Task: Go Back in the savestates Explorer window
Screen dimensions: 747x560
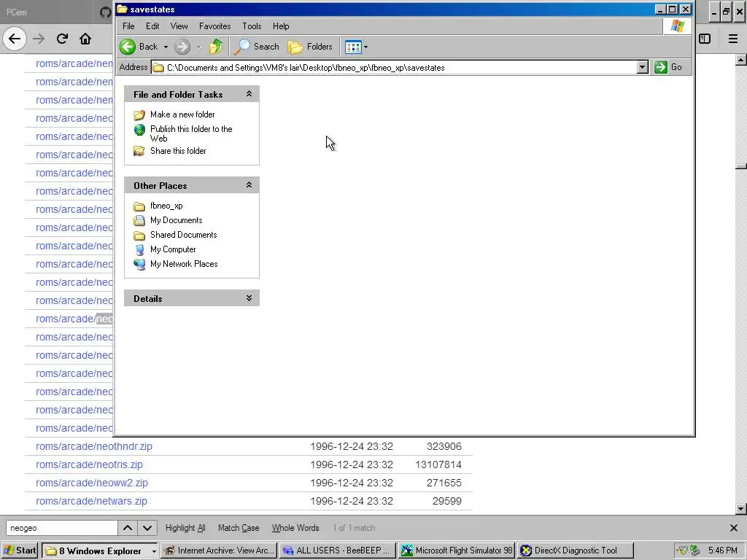Action: click(139, 47)
